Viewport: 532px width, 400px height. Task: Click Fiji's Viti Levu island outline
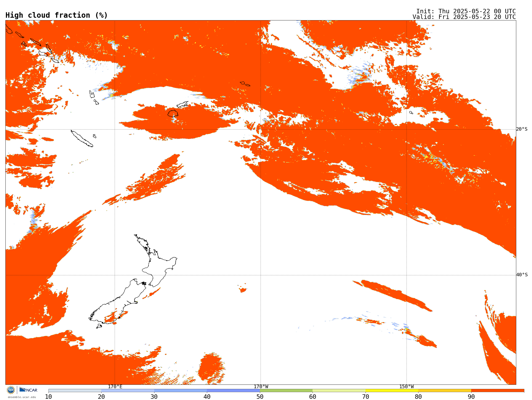(x=173, y=113)
